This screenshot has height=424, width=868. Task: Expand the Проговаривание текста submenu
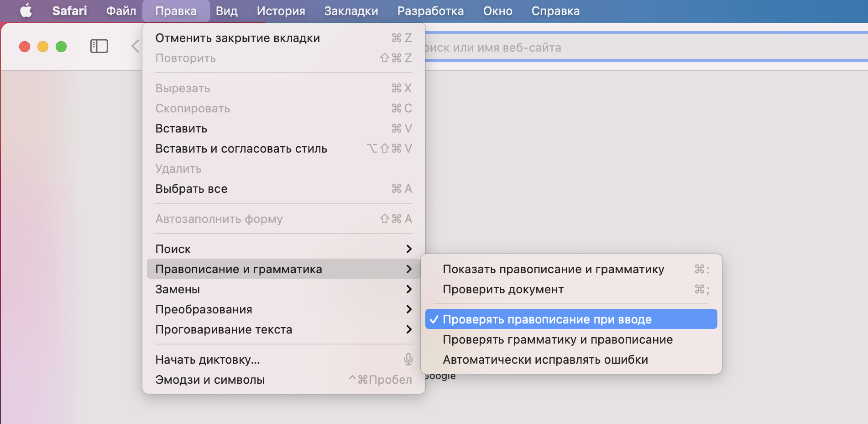284,329
